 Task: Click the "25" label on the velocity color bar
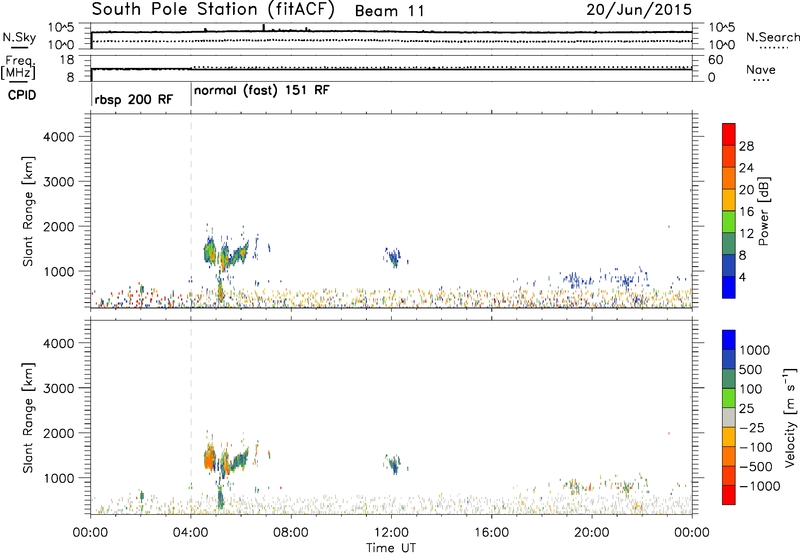746,409
